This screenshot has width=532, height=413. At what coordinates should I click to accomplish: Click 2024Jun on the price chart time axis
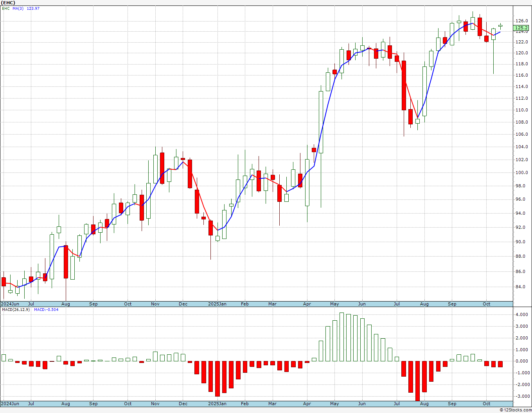click(x=10, y=304)
